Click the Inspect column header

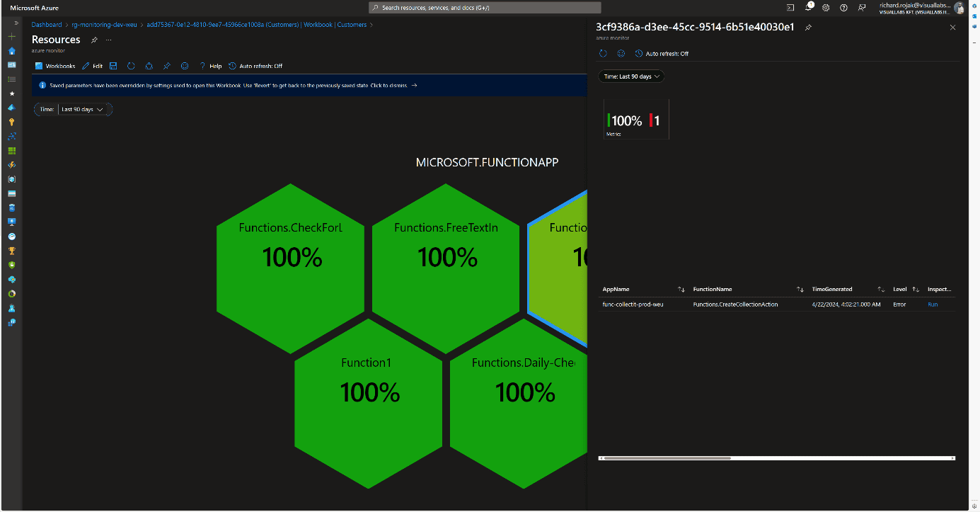940,289
